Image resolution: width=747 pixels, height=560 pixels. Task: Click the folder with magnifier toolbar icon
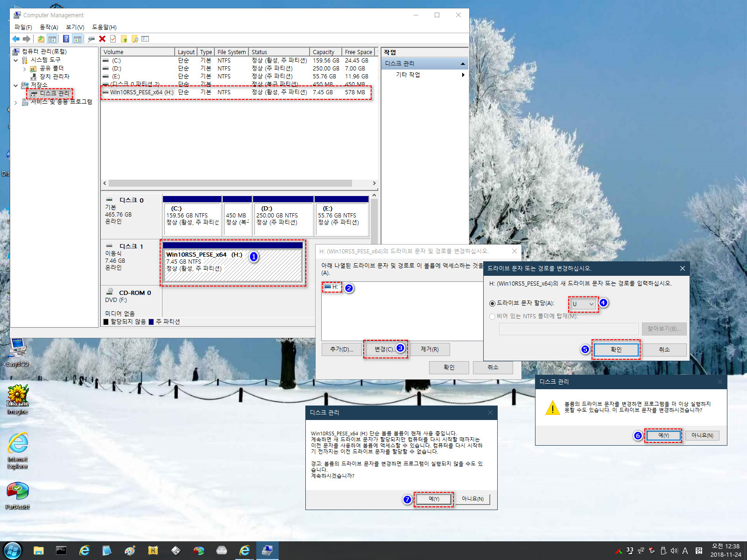click(135, 39)
